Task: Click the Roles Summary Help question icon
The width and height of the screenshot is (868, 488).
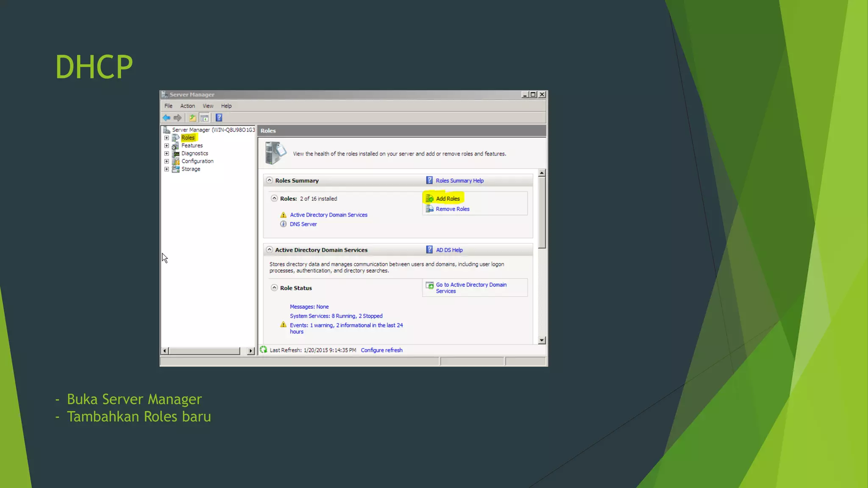Action: (x=429, y=180)
